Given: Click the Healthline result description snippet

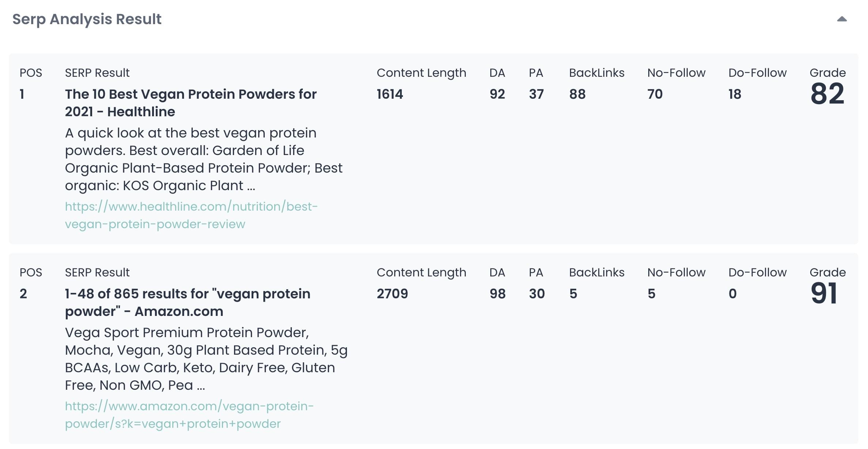Looking at the screenshot, I should point(203,159).
